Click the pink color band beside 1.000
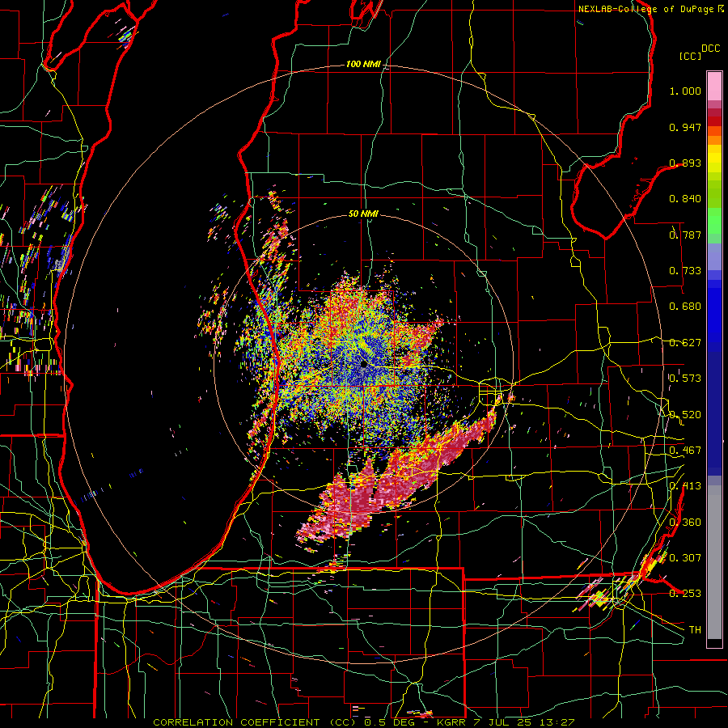This screenshot has width=728, height=728. (714, 87)
